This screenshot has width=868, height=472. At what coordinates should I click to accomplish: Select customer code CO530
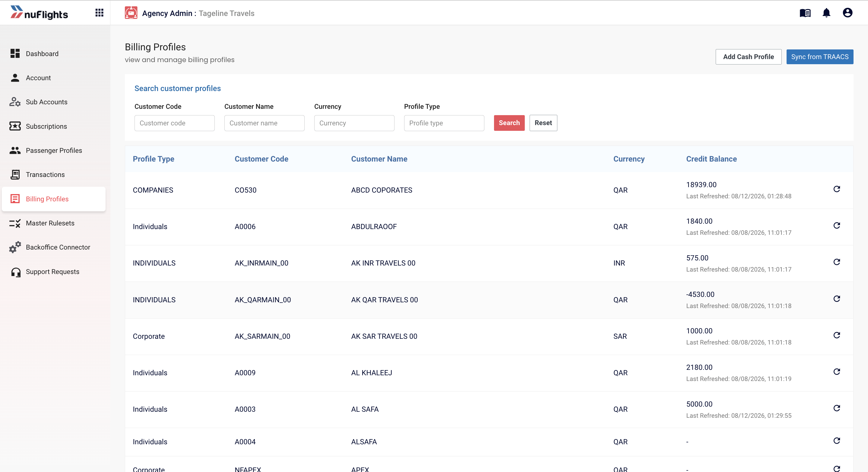click(x=245, y=190)
